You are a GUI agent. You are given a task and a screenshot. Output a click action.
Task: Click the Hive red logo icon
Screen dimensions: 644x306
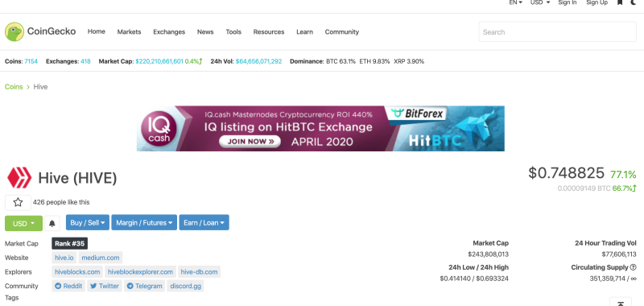click(19, 178)
